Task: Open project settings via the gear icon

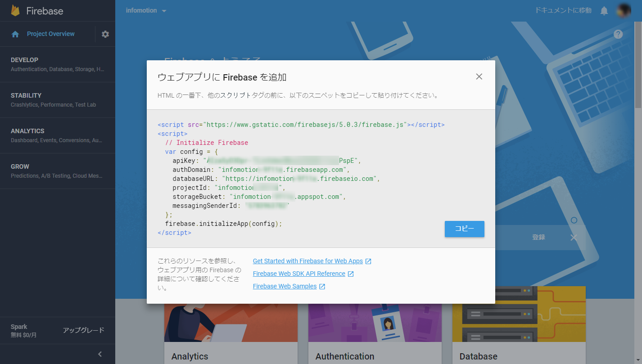Action: (x=104, y=33)
